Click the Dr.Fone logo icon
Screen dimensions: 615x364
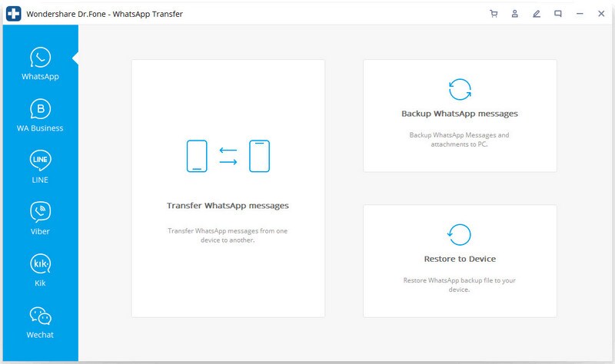coord(14,14)
